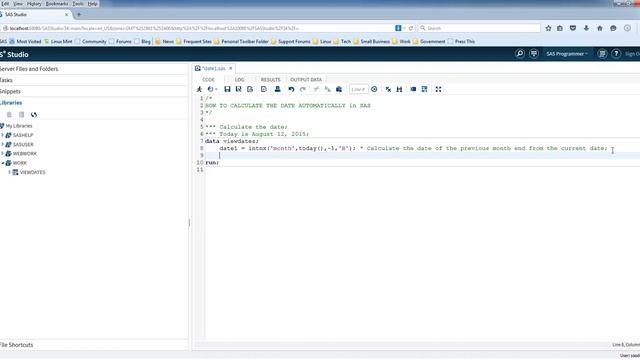Maximize the editor view with the expand icon
This screenshot has width=640, height=360.
point(438,89)
